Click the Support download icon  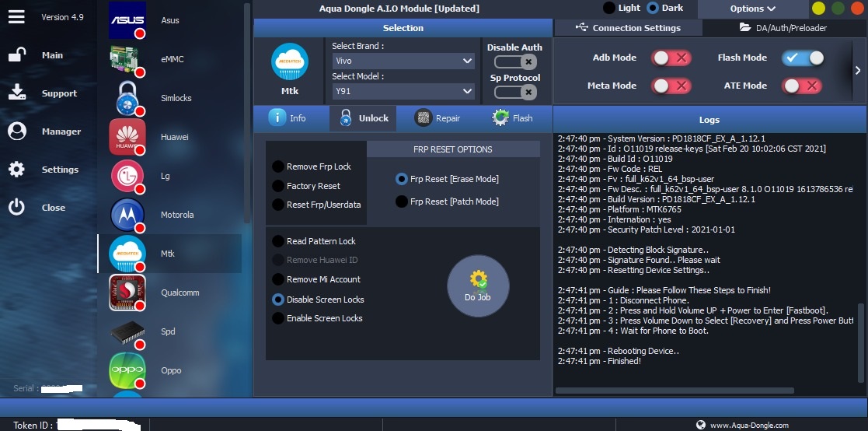click(16, 93)
